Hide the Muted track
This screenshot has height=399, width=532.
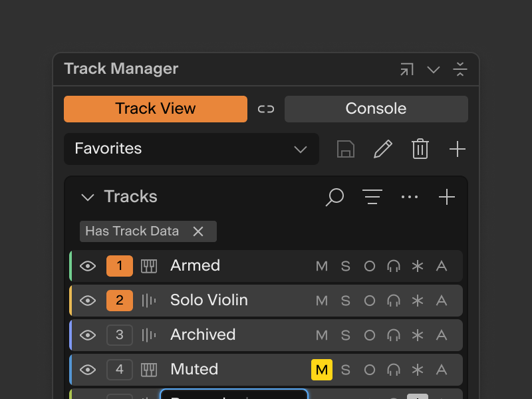point(88,370)
